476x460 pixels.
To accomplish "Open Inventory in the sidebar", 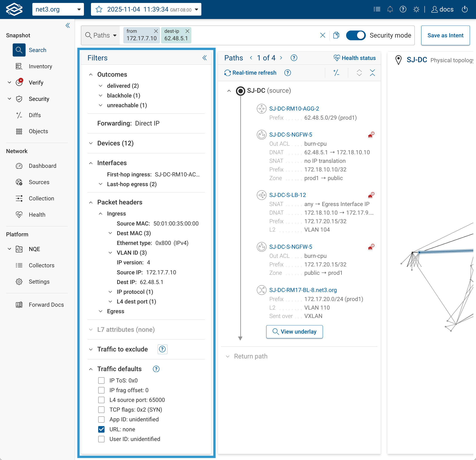I will pyautogui.click(x=40, y=66).
